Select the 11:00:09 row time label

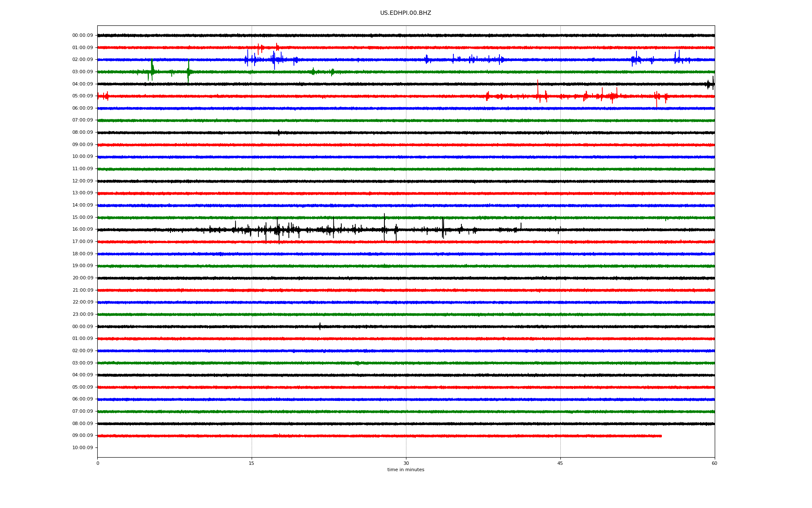tap(82, 169)
